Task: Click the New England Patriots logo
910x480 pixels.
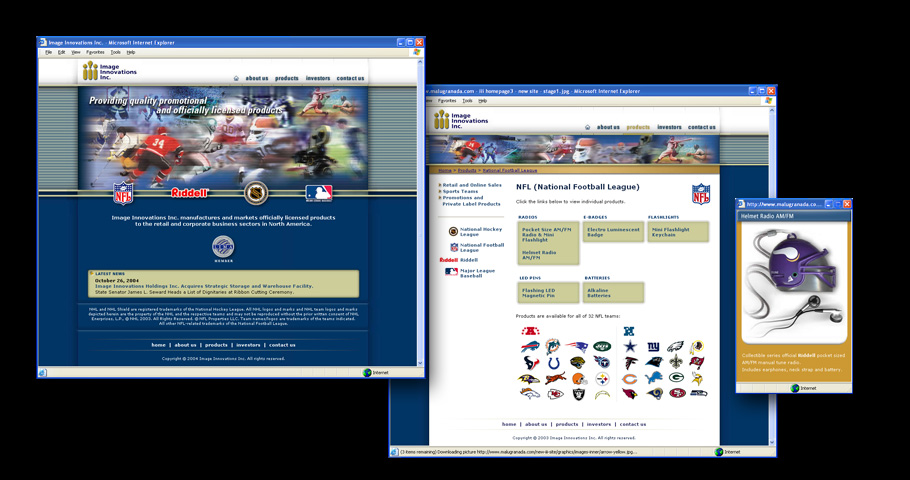Action: [x=577, y=347]
